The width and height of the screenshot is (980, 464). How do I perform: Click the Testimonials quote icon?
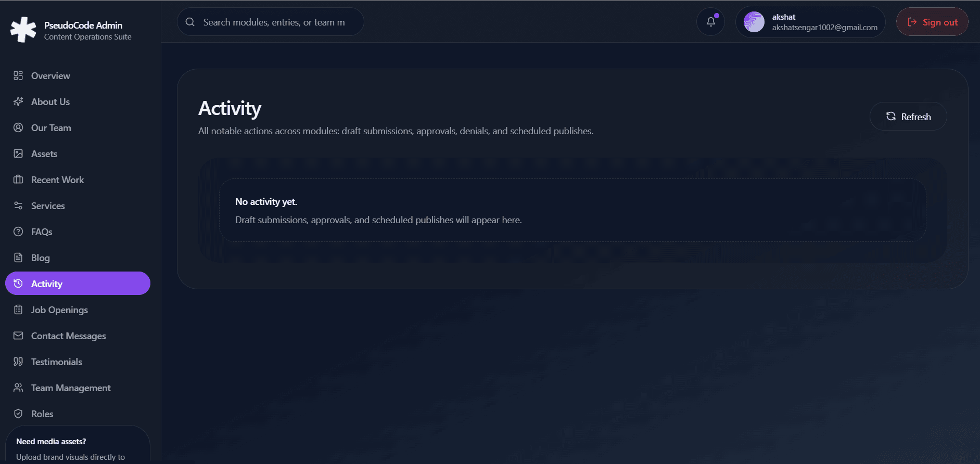[x=18, y=362]
